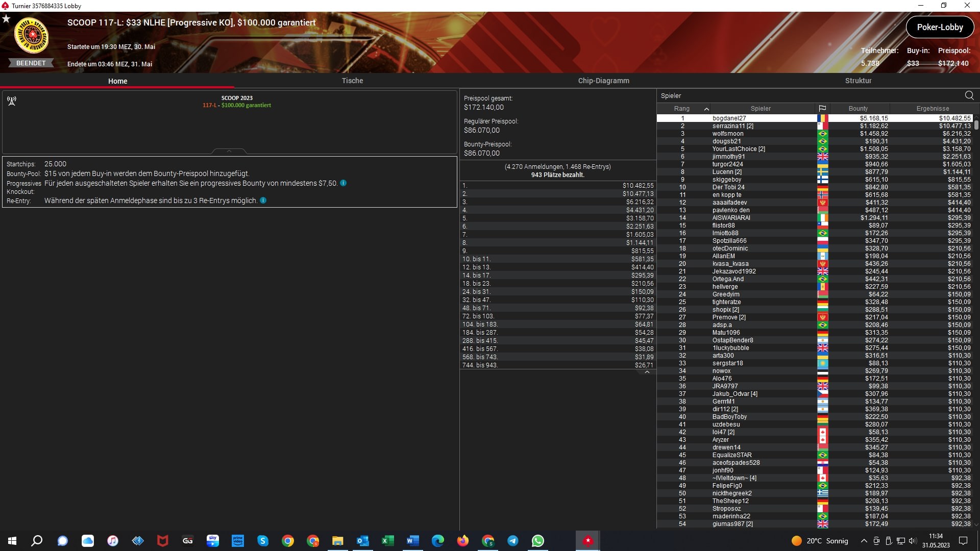Open McAfee from the taskbar
The image size is (980, 551).
tap(163, 541)
